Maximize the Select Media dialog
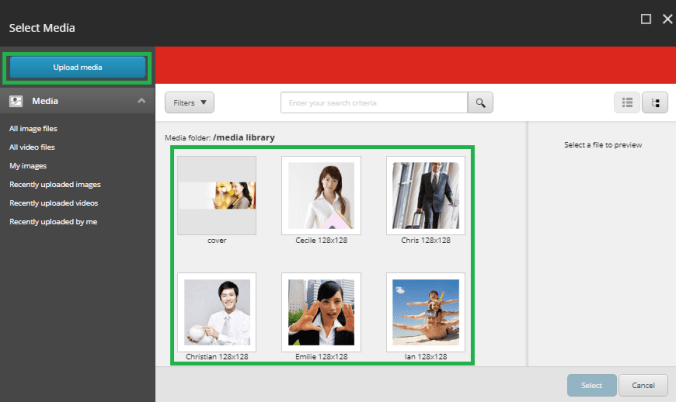 [x=645, y=19]
